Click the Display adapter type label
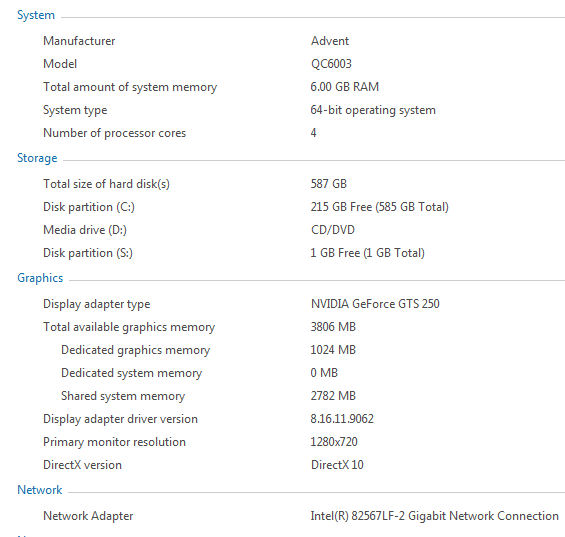 [x=97, y=304]
